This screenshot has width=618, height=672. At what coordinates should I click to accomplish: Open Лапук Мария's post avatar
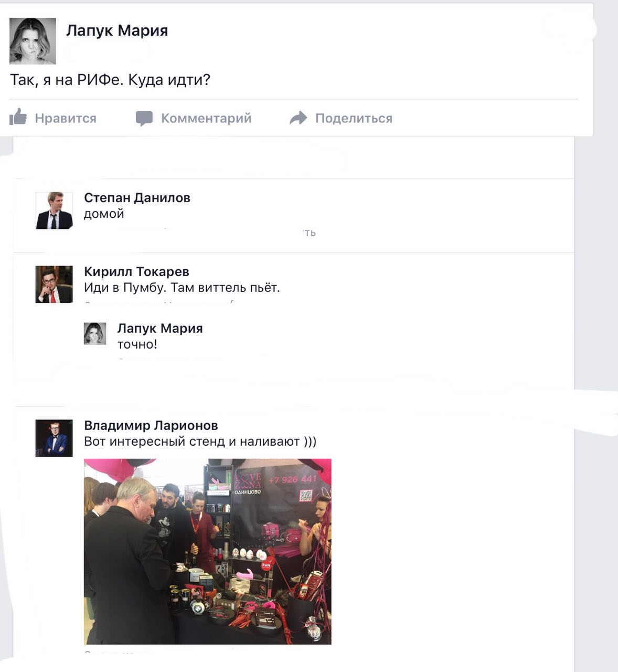(x=33, y=41)
